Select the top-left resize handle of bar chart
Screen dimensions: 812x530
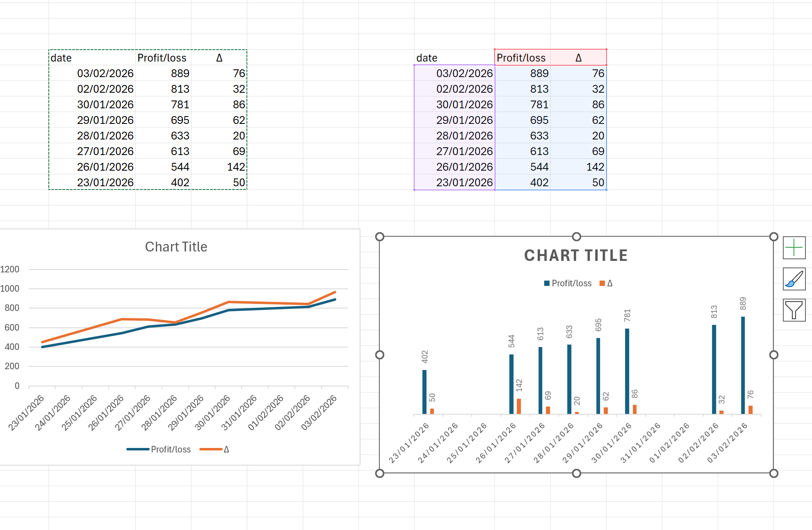(380, 237)
